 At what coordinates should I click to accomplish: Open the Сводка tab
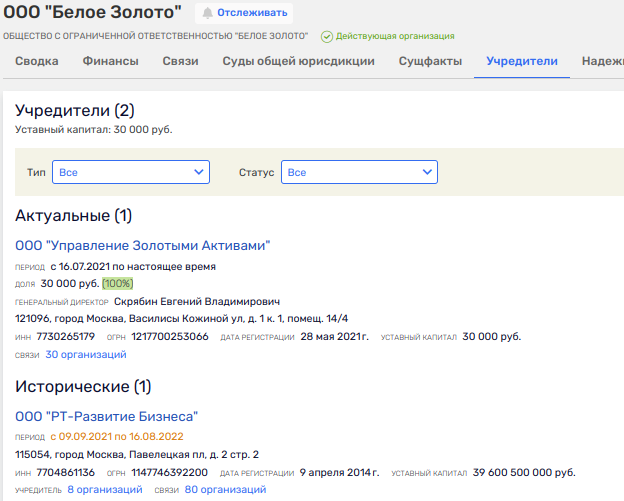click(37, 61)
